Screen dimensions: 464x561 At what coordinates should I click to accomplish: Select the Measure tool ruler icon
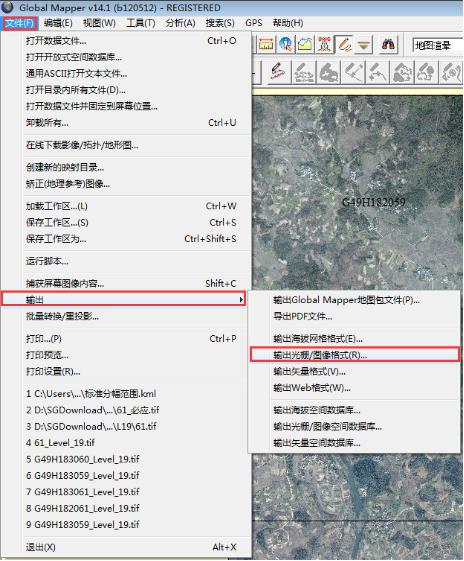pos(266,45)
